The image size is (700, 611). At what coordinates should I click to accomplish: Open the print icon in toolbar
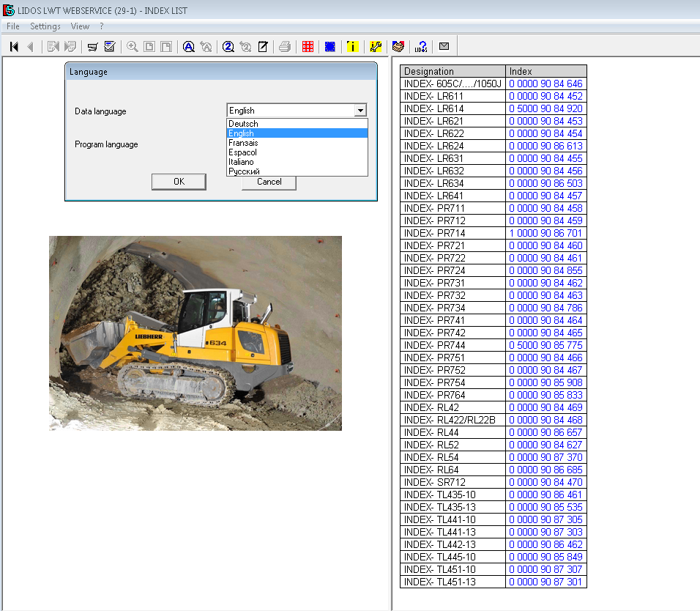[284, 45]
